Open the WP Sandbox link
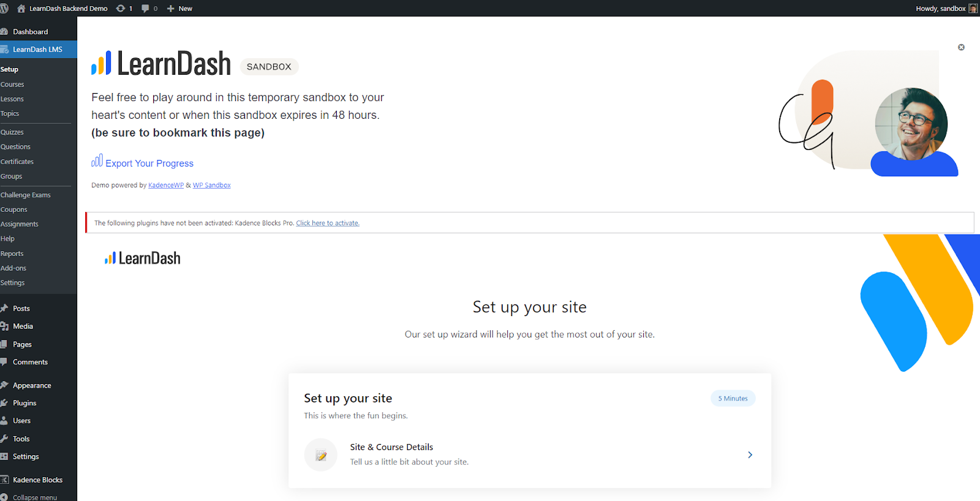 [x=212, y=185]
